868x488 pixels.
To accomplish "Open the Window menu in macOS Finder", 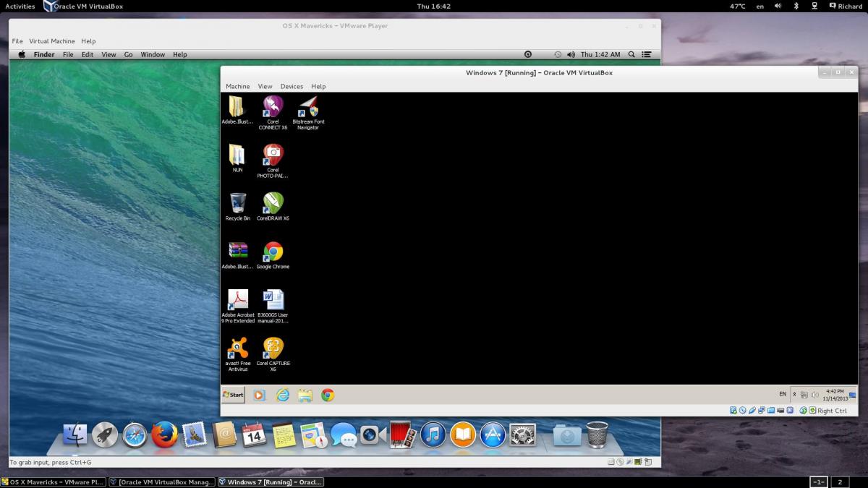I will point(153,54).
